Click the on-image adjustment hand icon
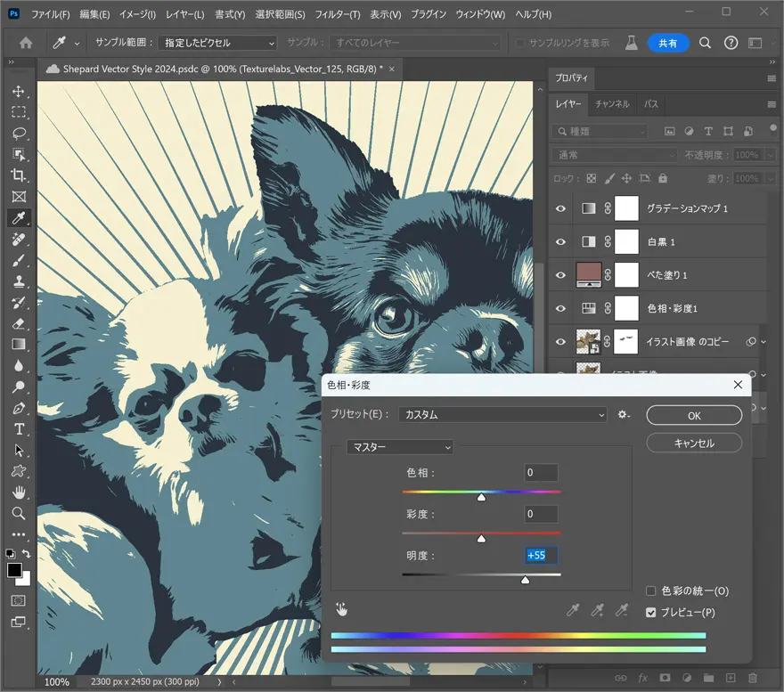The width and height of the screenshot is (784, 692). pyautogui.click(x=342, y=609)
